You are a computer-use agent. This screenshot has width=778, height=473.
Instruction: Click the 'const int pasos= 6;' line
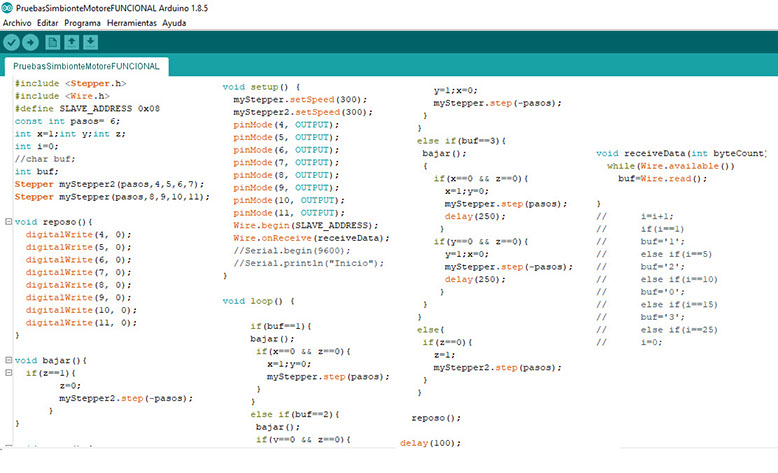click(67, 121)
